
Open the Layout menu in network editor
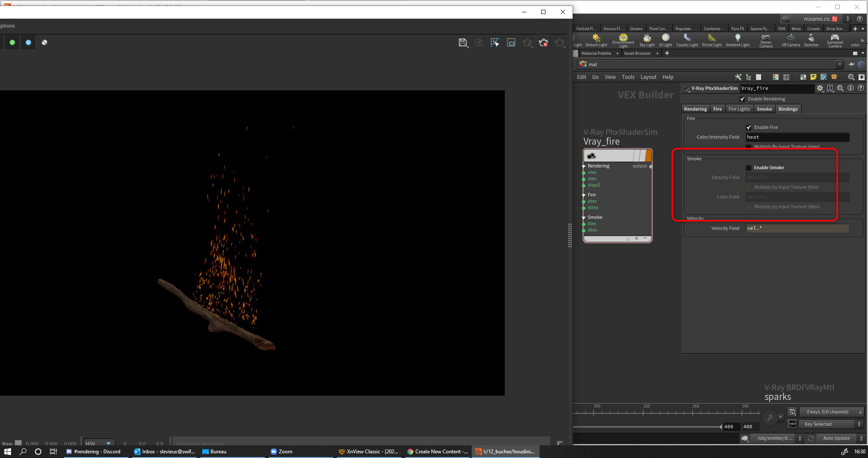tap(648, 77)
